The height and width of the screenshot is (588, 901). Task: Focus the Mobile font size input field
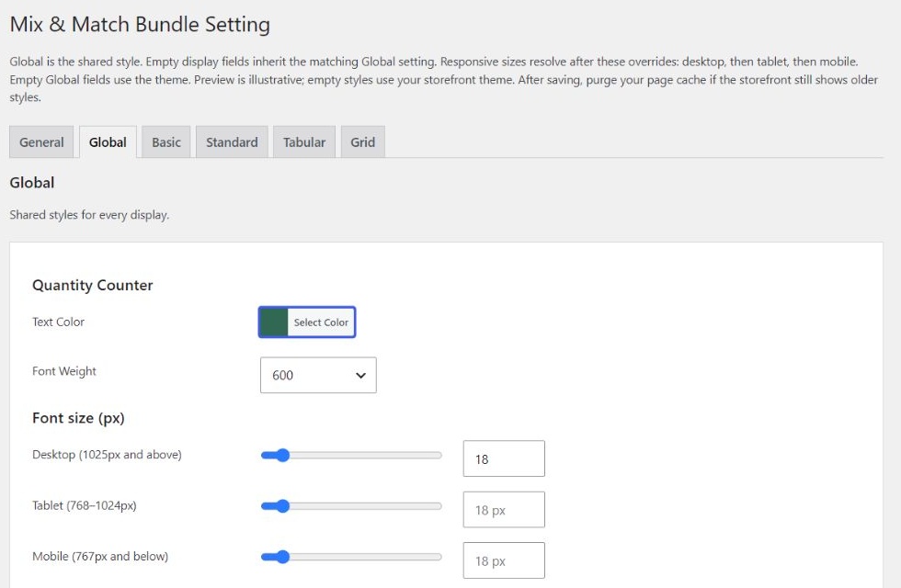[x=504, y=560]
